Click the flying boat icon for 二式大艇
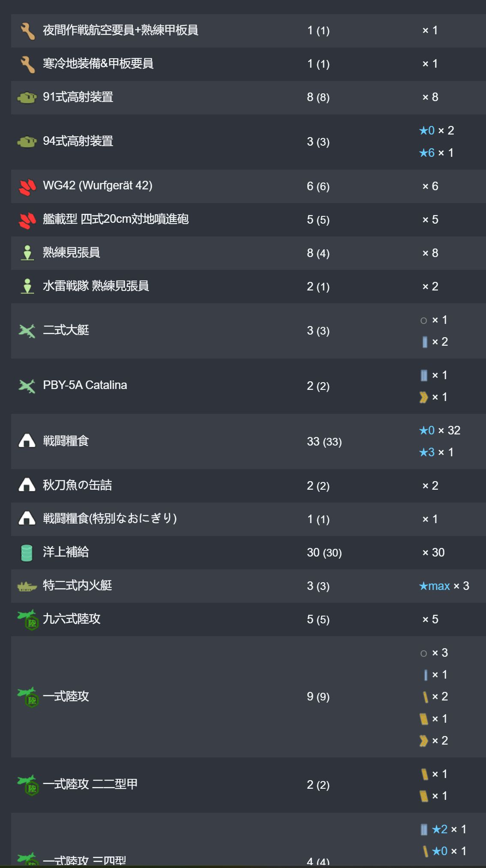The width and height of the screenshot is (486, 868). [x=27, y=331]
